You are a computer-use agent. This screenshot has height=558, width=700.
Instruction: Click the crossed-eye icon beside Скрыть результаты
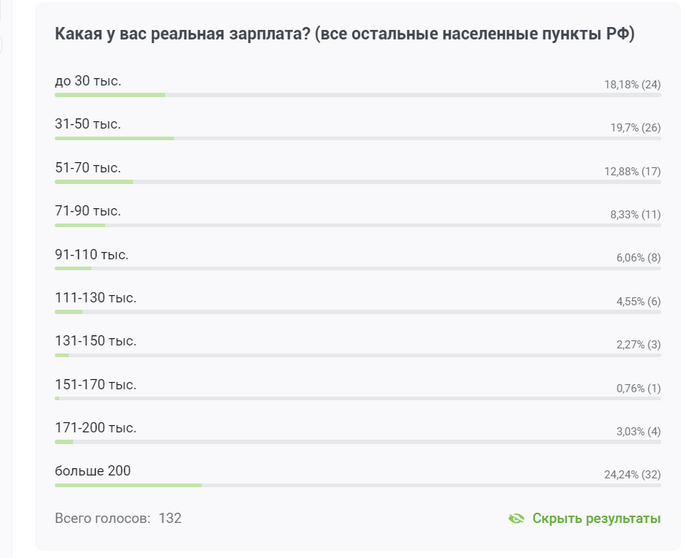(516, 518)
